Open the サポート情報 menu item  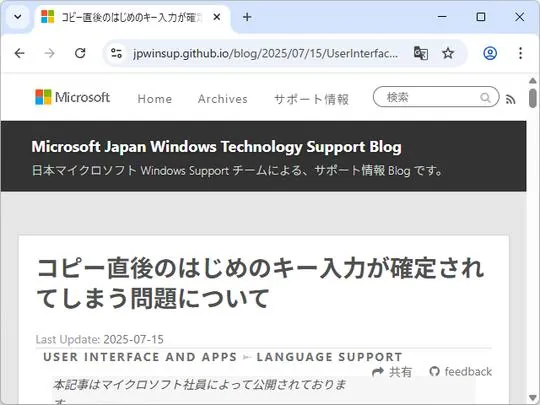[311, 99]
